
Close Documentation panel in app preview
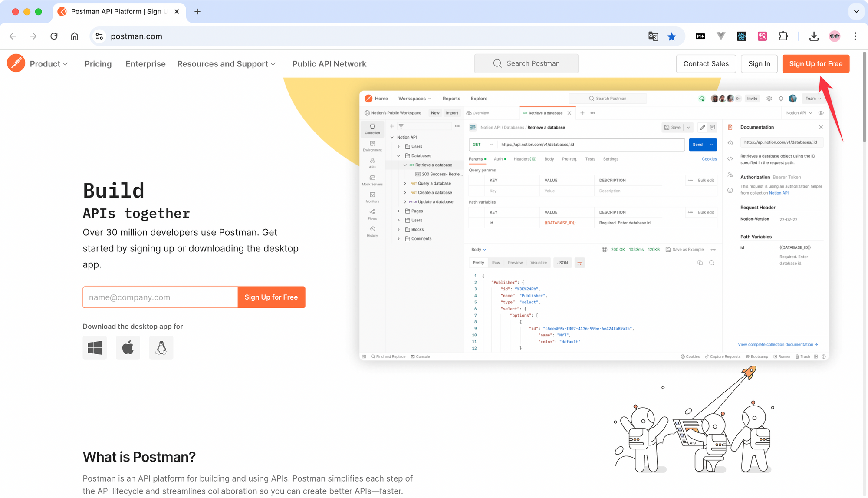821,127
